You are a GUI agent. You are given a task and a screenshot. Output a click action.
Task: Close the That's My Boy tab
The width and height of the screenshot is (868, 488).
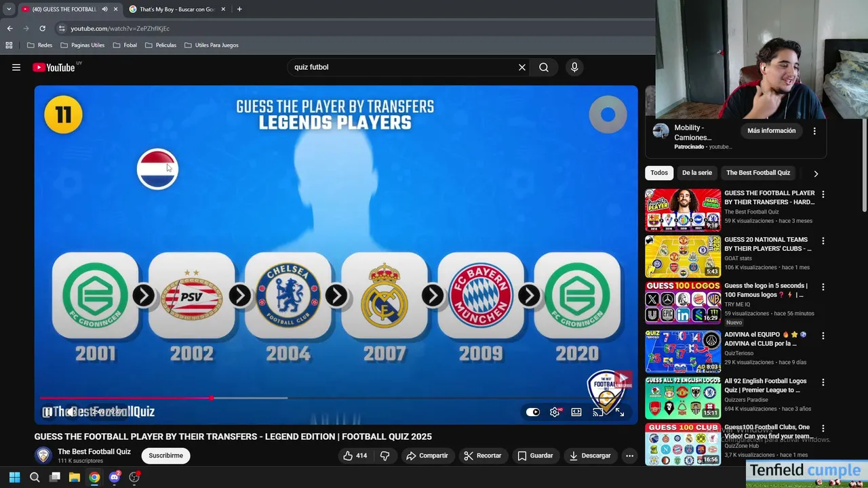[x=223, y=9]
